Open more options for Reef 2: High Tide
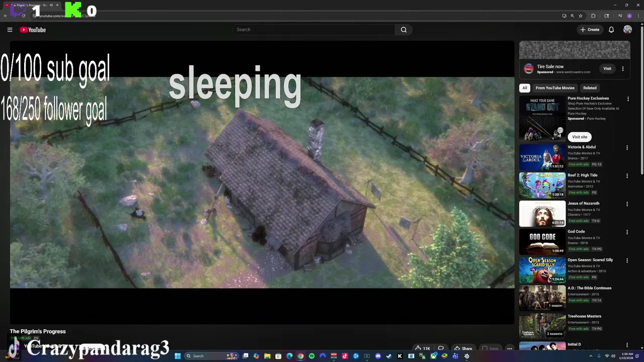644x362 pixels. tap(627, 176)
